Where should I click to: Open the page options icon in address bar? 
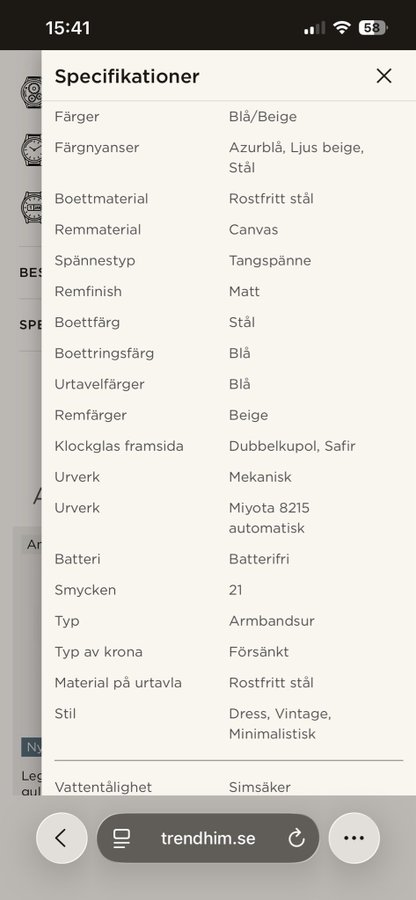[121, 839]
